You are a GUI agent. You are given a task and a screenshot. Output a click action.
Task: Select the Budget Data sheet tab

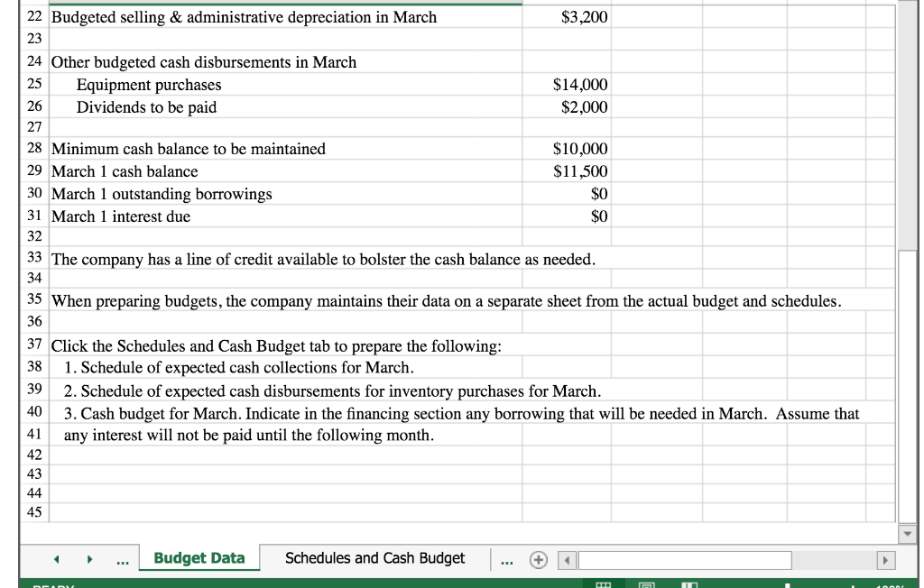[x=199, y=558]
